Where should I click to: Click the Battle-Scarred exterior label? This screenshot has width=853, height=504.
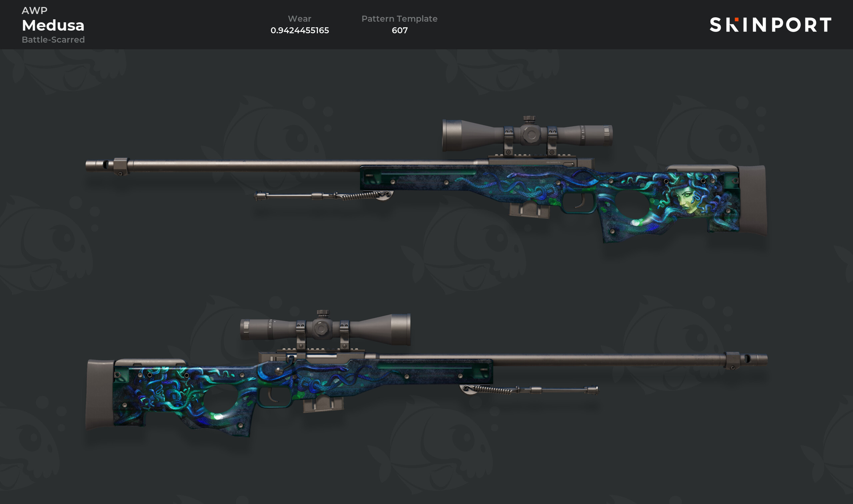click(53, 40)
